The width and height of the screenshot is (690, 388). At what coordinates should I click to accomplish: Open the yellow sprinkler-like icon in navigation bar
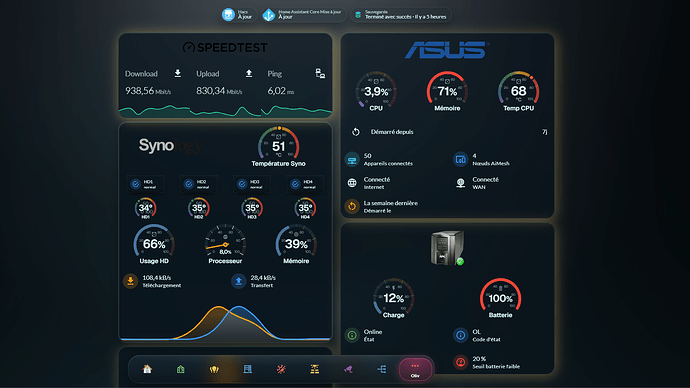pyautogui.click(x=315, y=369)
